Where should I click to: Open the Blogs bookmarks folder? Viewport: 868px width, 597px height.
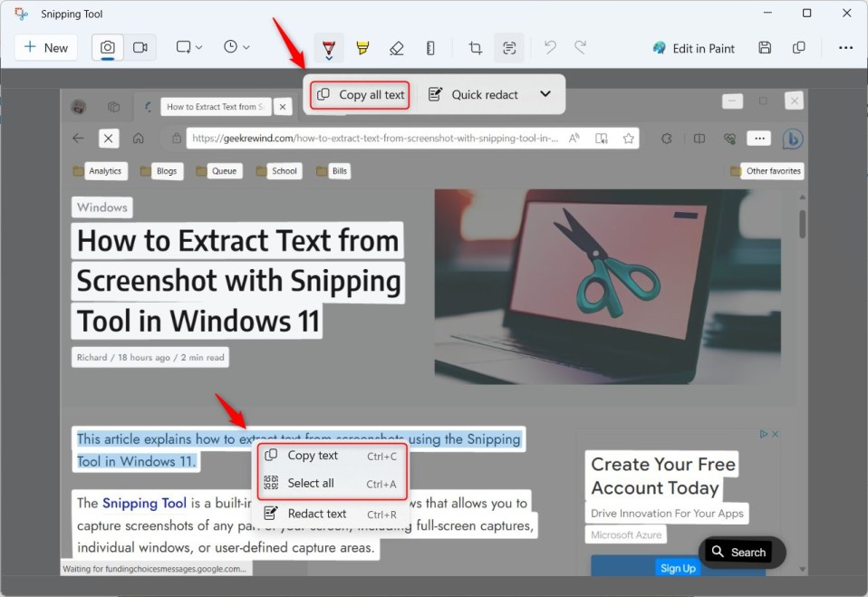click(x=161, y=171)
